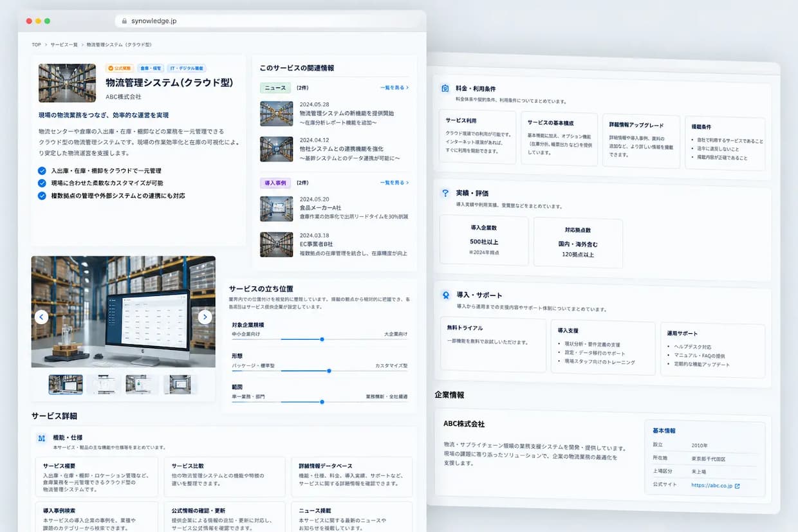Click the 導入・サポート badge icon
Viewport: 798px width, 532px height.
pos(445,295)
